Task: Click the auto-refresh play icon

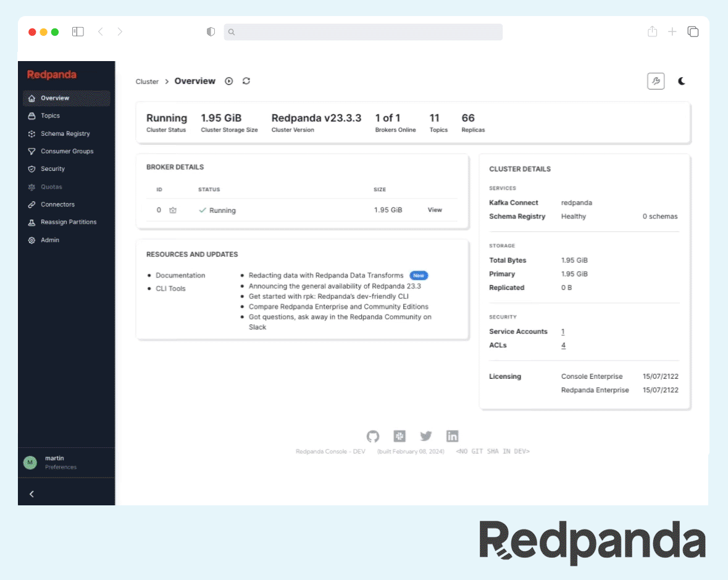Action: tap(229, 81)
